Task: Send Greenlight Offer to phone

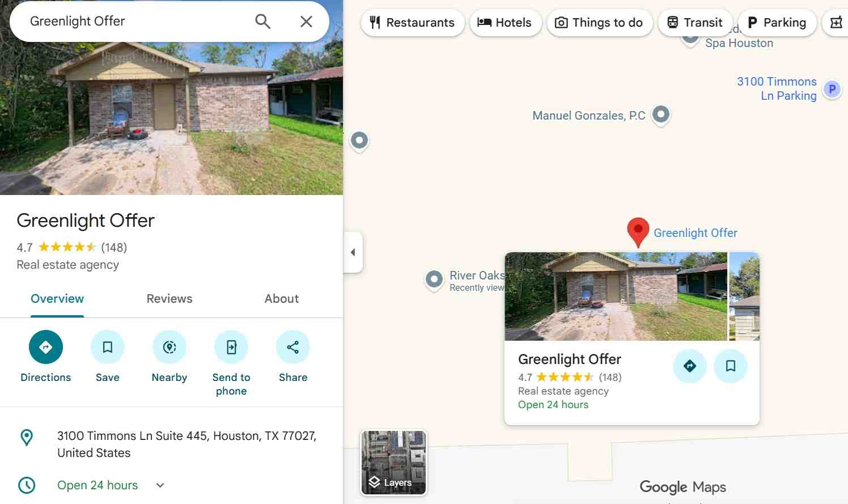Action: (x=231, y=347)
